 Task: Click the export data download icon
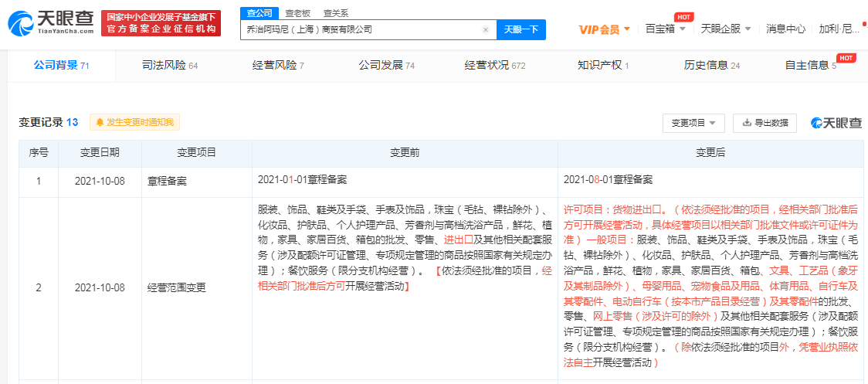747,122
